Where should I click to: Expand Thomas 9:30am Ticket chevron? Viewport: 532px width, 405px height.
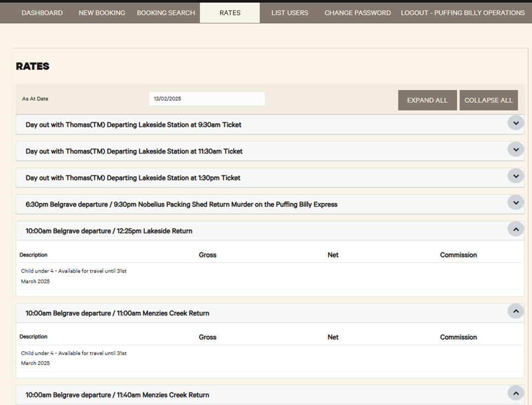pyautogui.click(x=516, y=123)
